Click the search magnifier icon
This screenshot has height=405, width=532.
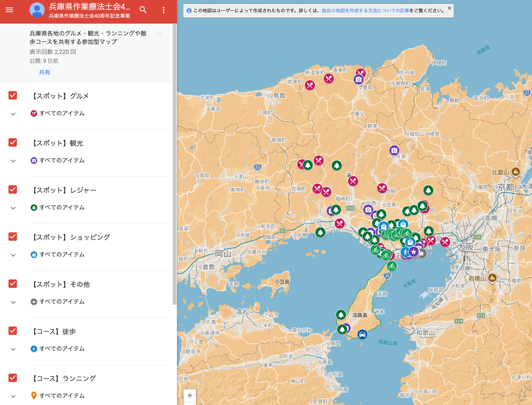[143, 10]
